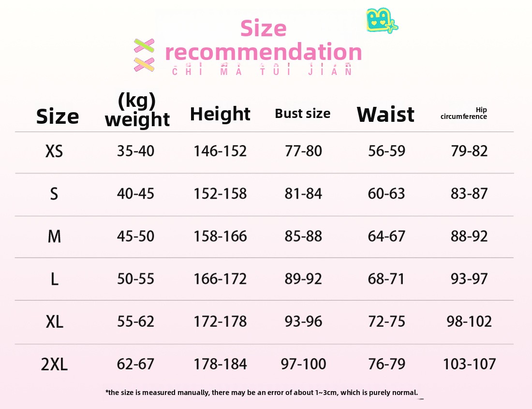Select the (kg) weight column header
The width and height of the screenshot is (532, 409).
[x=137, y=110]
